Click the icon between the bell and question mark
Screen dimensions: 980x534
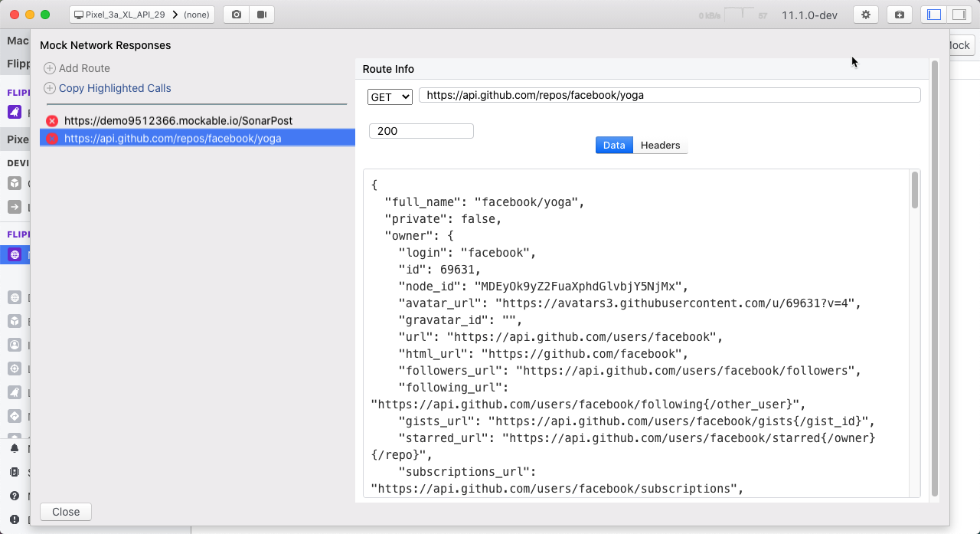15,472
